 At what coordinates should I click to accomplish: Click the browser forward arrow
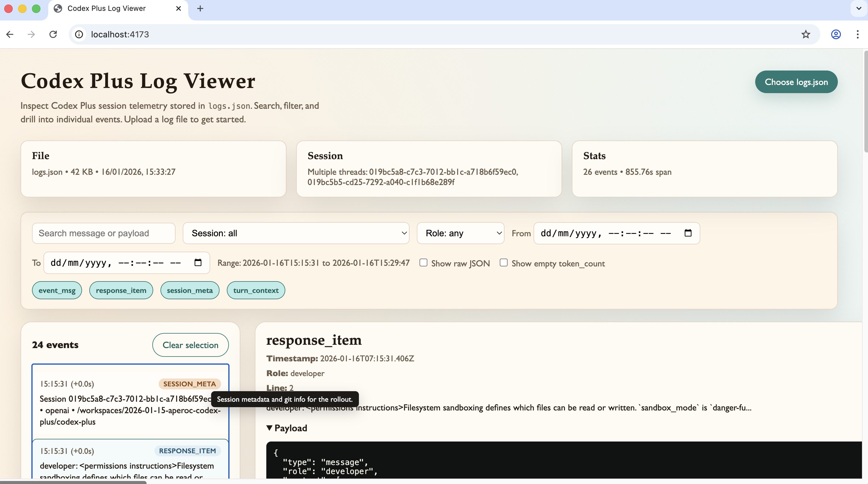(x=31, y=34)
